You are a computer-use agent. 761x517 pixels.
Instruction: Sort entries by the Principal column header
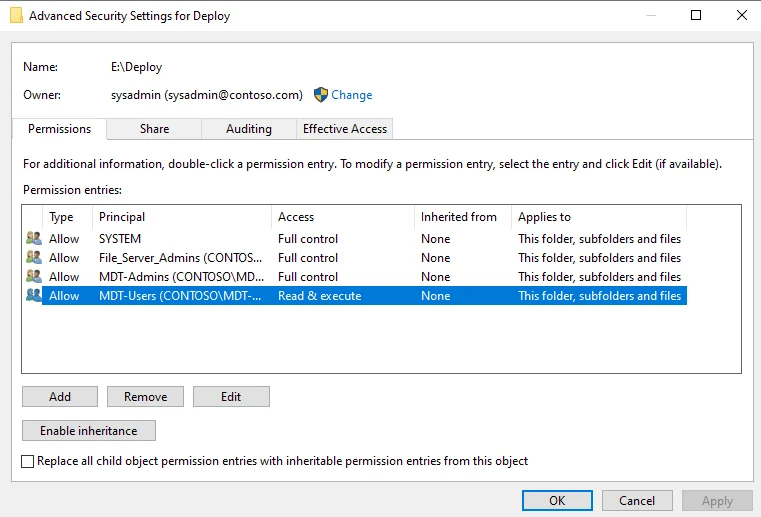click(x=180, y=217)
